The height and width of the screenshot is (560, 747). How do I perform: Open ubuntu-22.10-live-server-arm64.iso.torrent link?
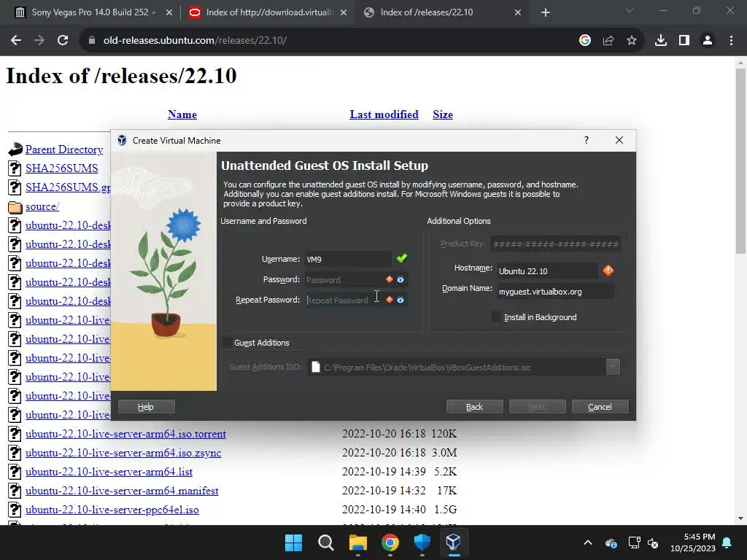[125, 434]
